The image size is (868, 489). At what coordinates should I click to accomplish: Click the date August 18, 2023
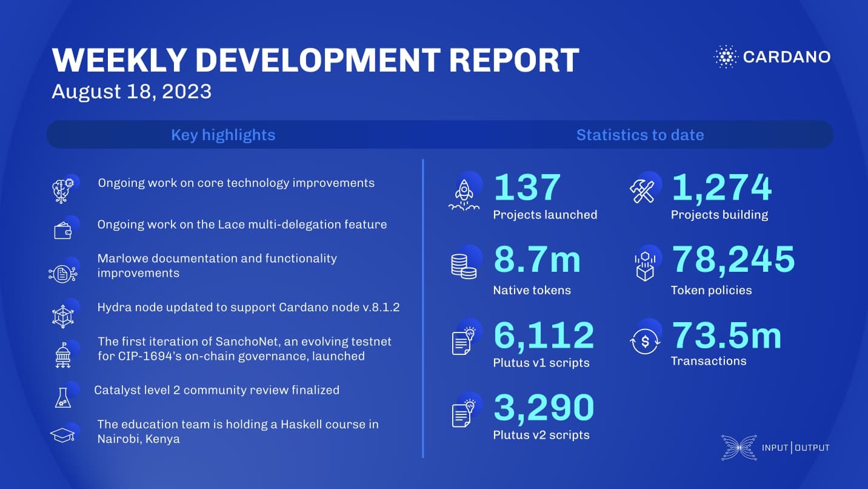coord(132,92)
